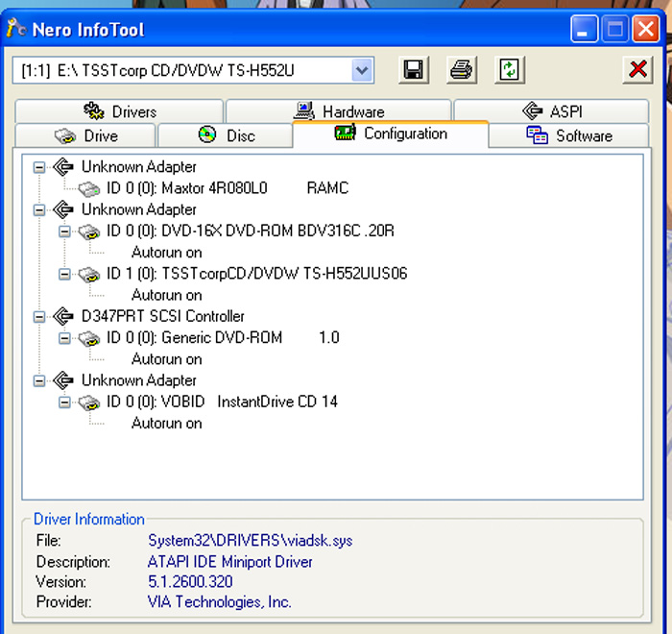This screenshot has height=634, width=672.
Task: Select TSSTcorpCD/DVDW TS-H552UUS06 row
Action: [x=256, y=273]
